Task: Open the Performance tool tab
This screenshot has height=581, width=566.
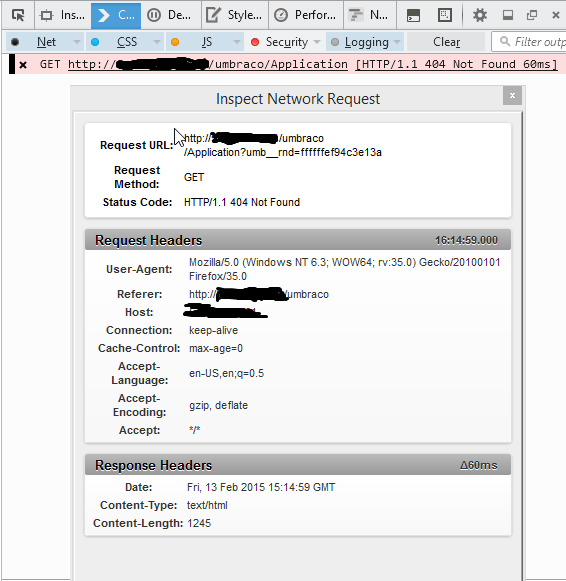Action: click(306, 15)
